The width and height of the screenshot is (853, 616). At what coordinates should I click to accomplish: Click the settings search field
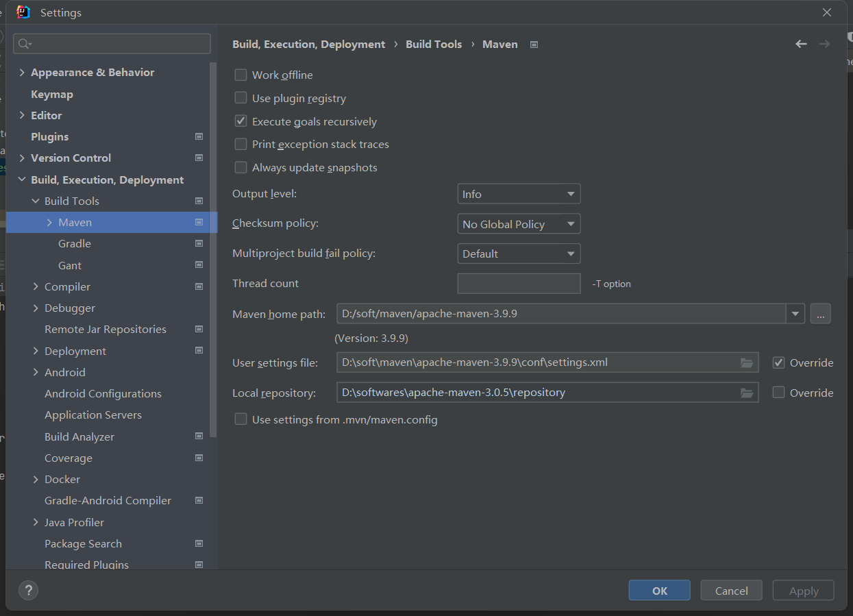pos(112,44)
